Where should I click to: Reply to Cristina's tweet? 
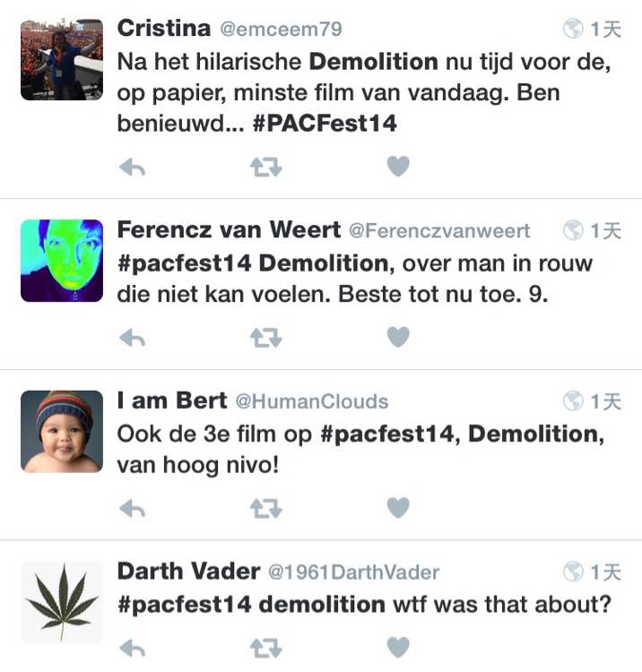coord(132,167)
